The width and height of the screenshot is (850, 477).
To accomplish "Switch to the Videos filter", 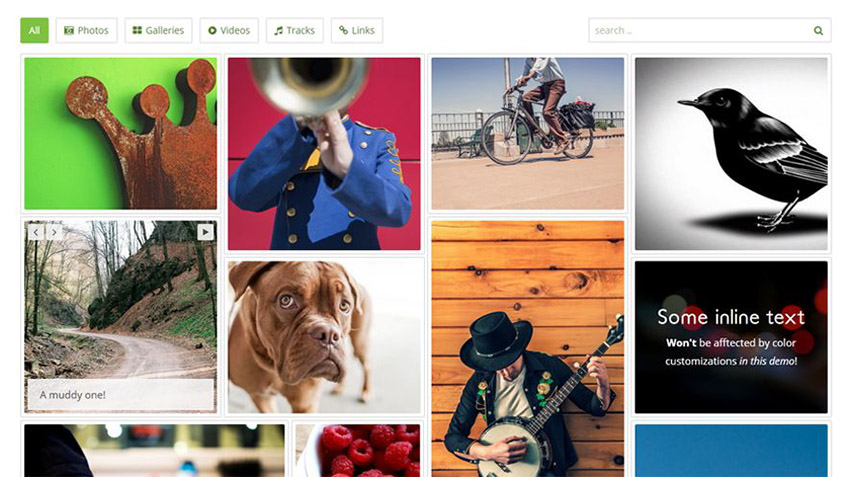I will [229, 30].
